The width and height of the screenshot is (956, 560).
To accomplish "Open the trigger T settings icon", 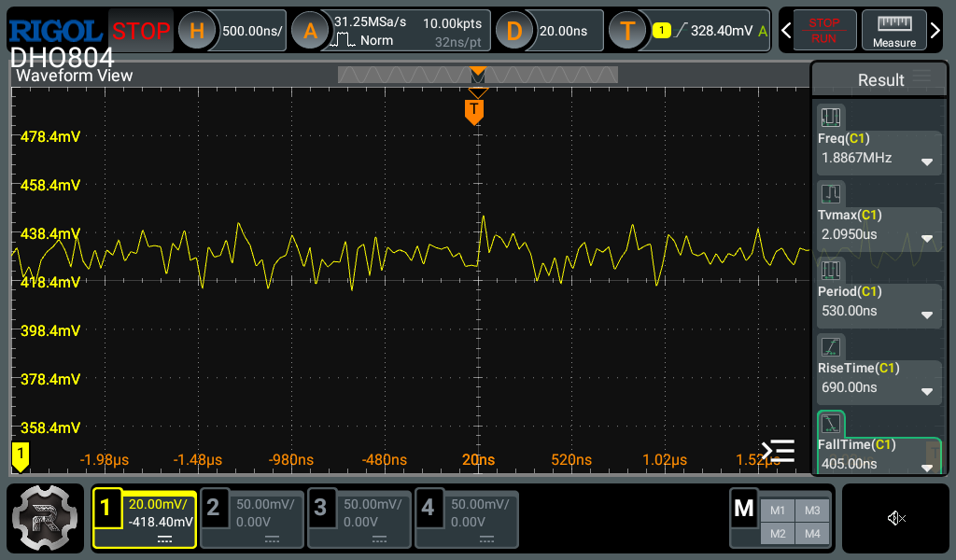I will click(627, 31).
